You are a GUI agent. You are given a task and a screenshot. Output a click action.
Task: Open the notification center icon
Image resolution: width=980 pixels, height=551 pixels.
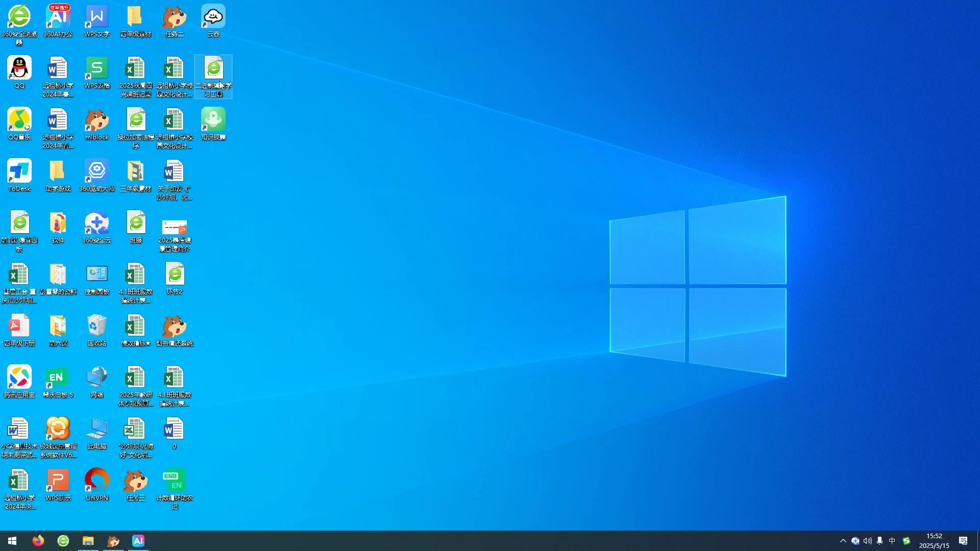click(x=963, y=541)
